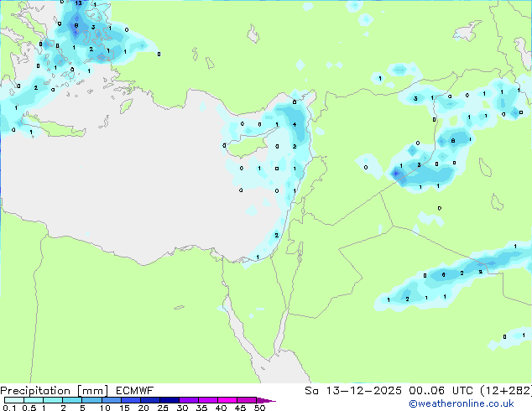Click the '25' legend scale label
Image resolution: width=532 pixels, height=411 pixels.
point(163,408)
